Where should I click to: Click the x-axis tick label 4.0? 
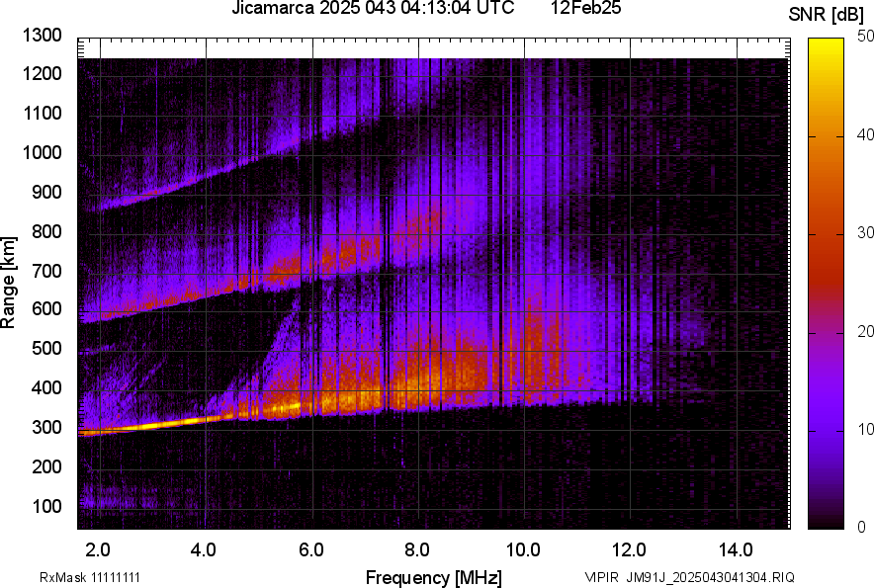coord(204,550)
